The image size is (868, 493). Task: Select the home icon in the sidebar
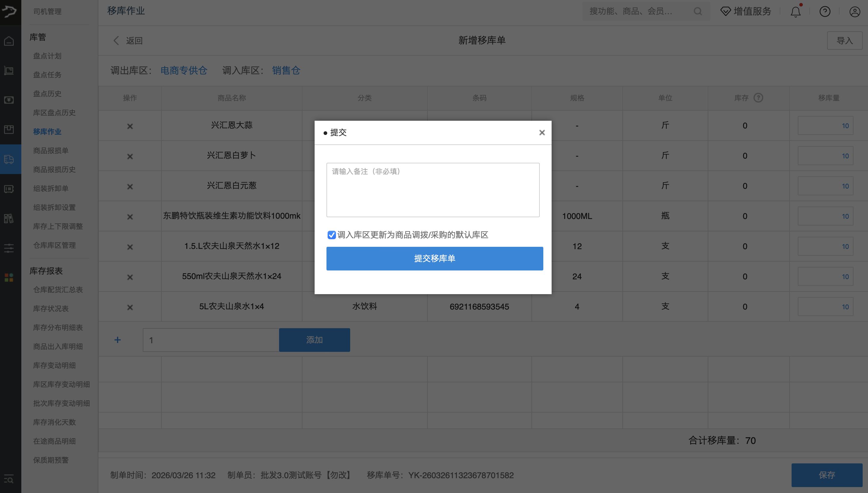pyautogui.click(x=9, y=40)
